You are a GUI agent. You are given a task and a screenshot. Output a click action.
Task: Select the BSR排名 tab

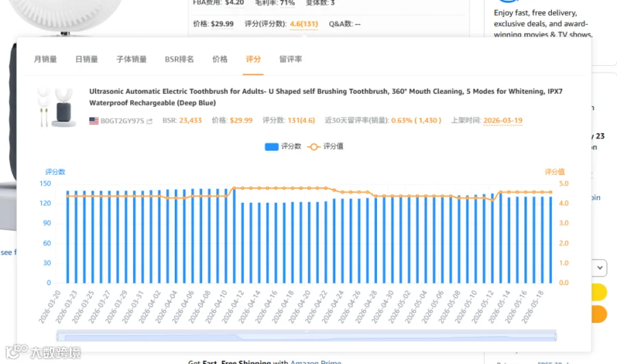tap(180, 59)
